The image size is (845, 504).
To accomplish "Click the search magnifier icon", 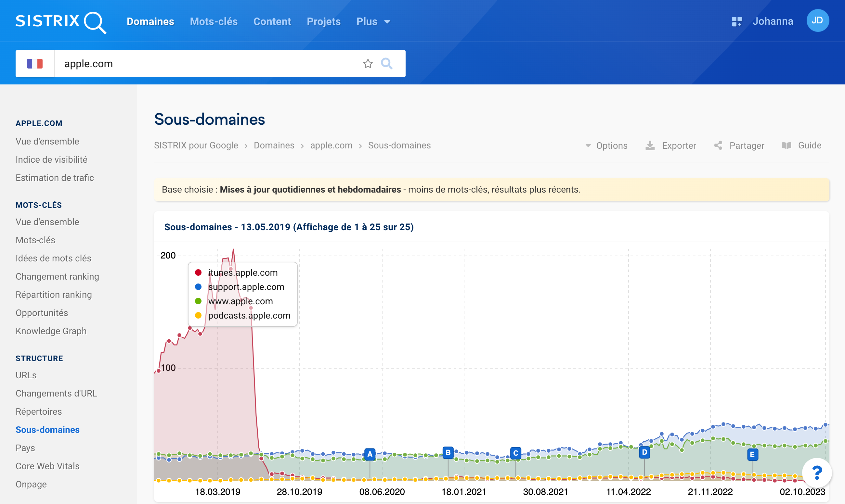I will pos(386,64).
